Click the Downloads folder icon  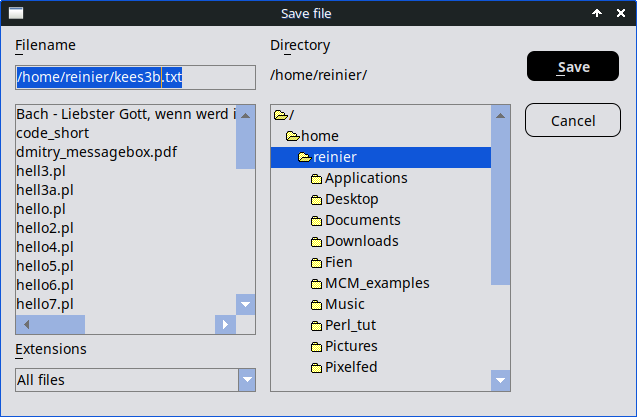click(x=316, y=242)
